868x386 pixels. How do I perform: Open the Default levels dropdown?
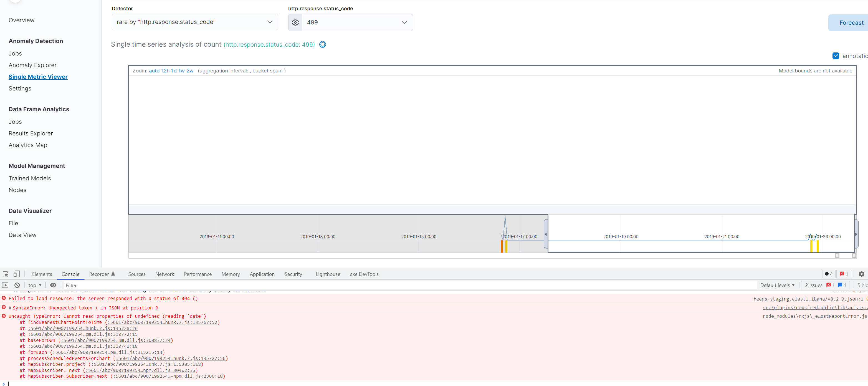[x=777, y=285]
